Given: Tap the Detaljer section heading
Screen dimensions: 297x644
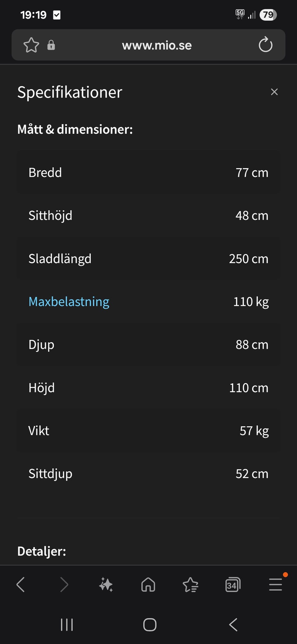Looking at the screenshot, I should (x=42, y=551).
